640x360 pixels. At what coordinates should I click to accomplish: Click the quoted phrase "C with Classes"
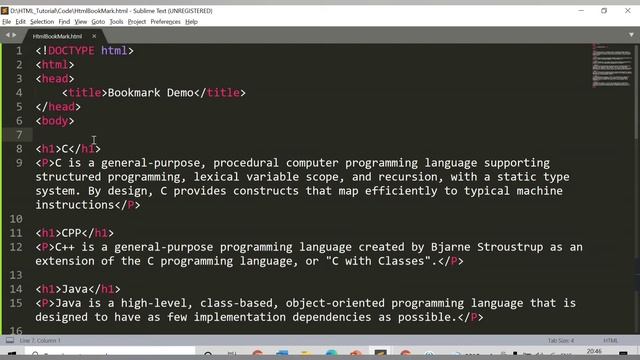(x=378, y=261)
